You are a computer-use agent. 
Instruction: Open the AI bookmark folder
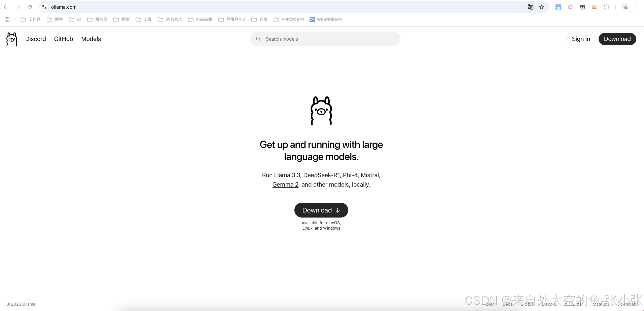point(75,20)
